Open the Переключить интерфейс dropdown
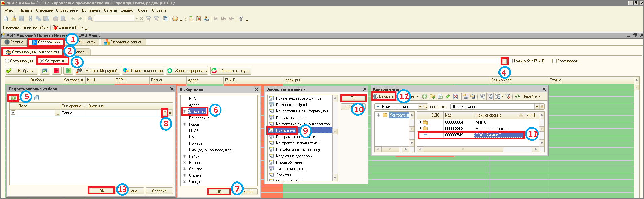 26,27
